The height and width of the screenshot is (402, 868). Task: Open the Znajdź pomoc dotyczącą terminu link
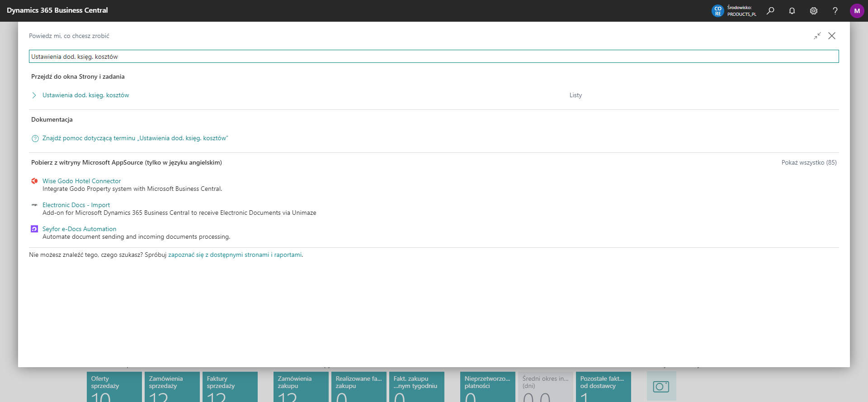pos(135,138)
